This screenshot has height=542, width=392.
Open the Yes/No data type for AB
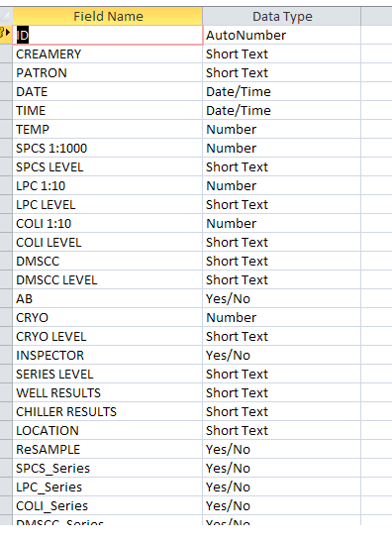click(x=228, y=299)
